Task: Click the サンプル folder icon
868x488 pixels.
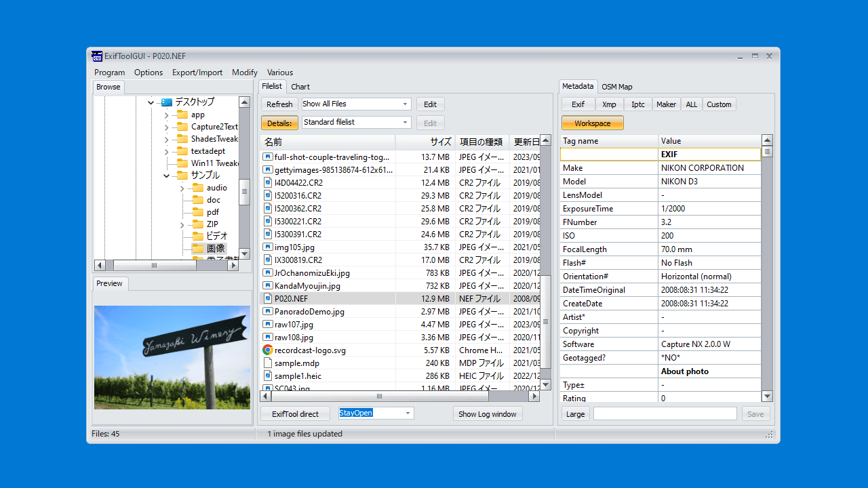Action: click(182, 176)
